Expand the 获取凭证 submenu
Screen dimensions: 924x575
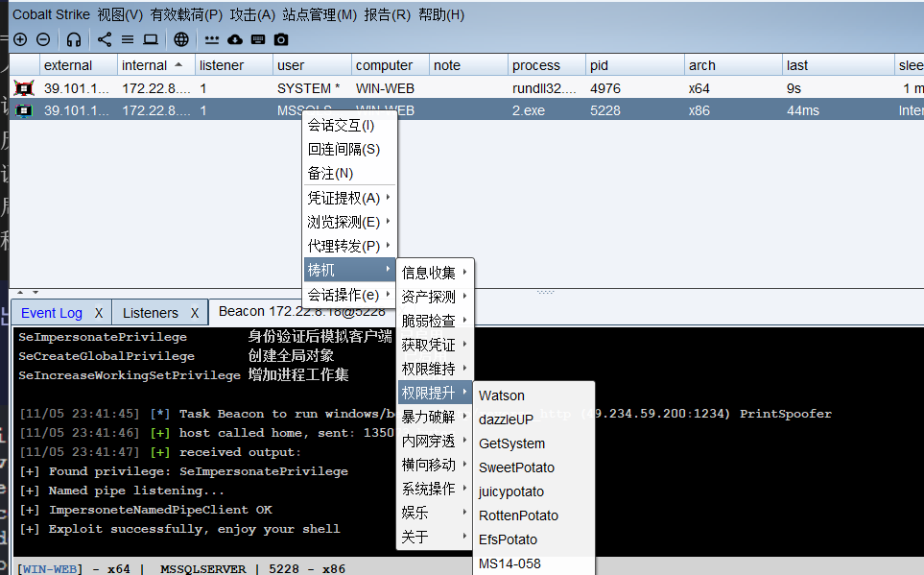click(435, 345)
